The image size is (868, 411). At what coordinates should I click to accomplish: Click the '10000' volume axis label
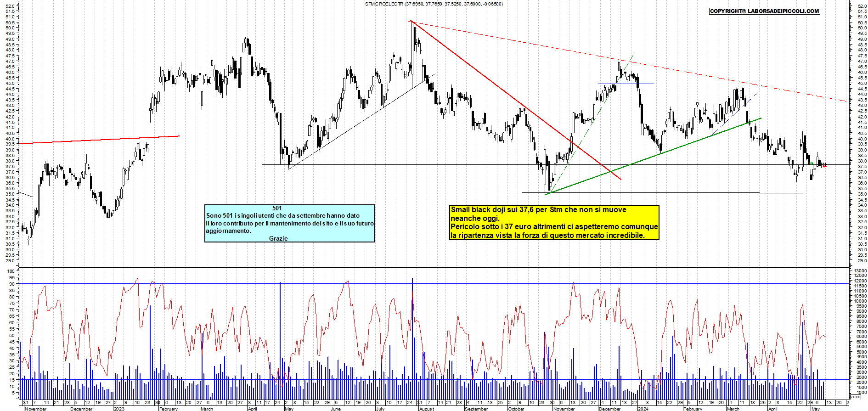(860, 301)
